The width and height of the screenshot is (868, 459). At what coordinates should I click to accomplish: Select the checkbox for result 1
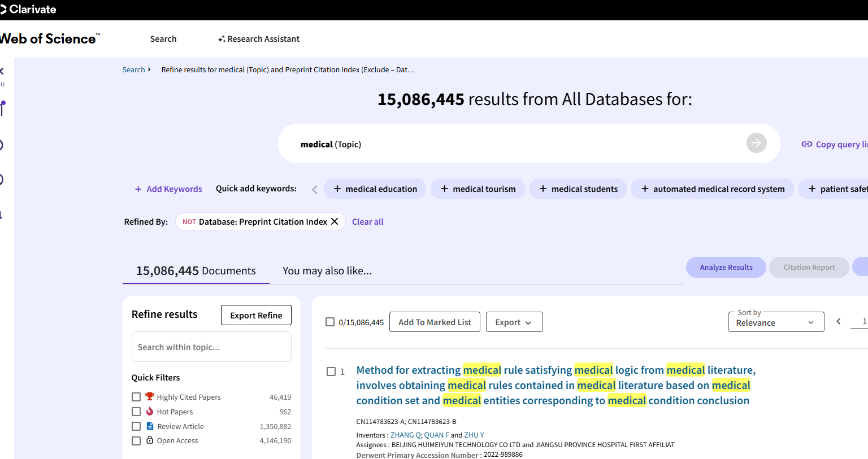point(331,371)
